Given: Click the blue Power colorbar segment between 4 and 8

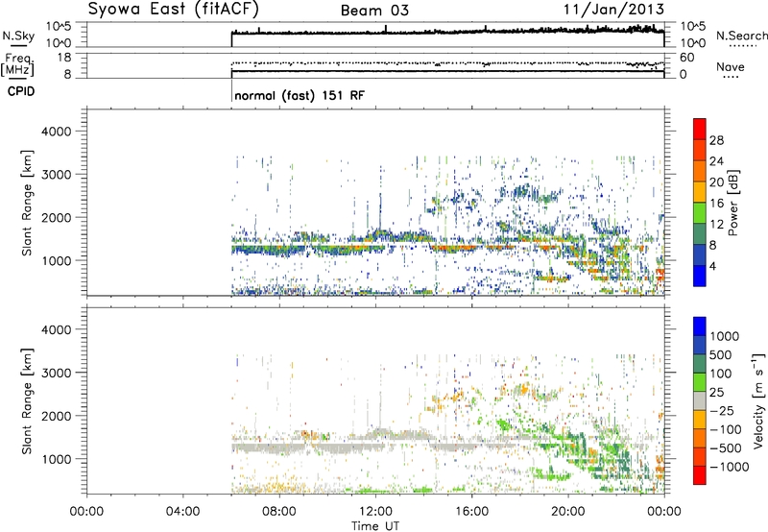Looking at the screenshot, I should pos(700,254).
